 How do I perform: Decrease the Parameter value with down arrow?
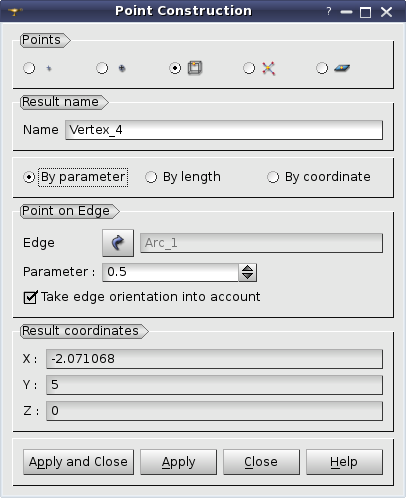[x=247, y=277]
